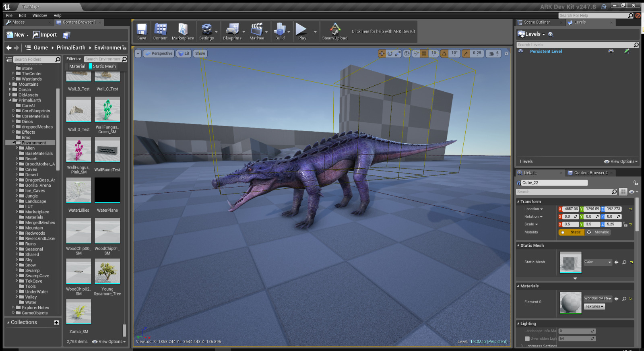Toggle Persistent Level visibility eye

[x=520, y=51]
